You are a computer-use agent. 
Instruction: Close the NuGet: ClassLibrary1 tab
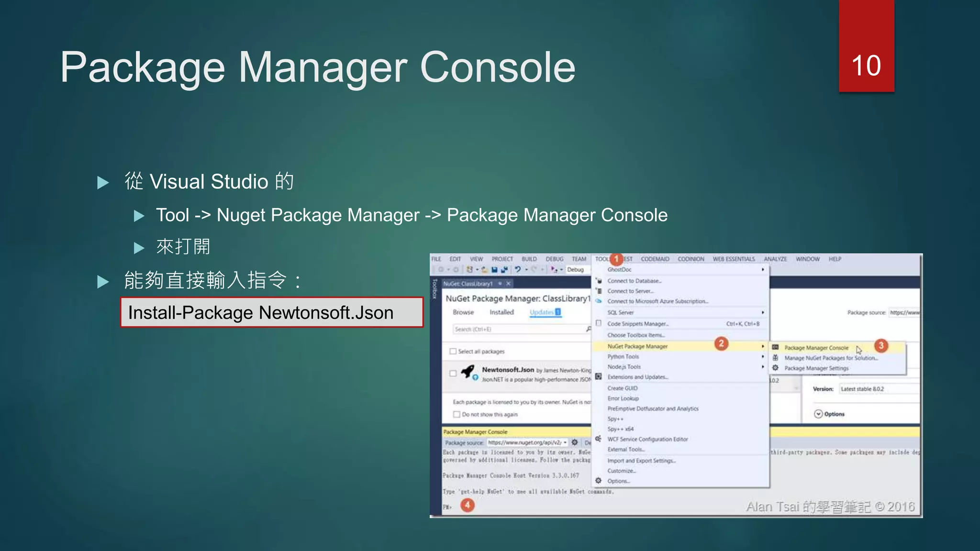(x=509, y=284)
